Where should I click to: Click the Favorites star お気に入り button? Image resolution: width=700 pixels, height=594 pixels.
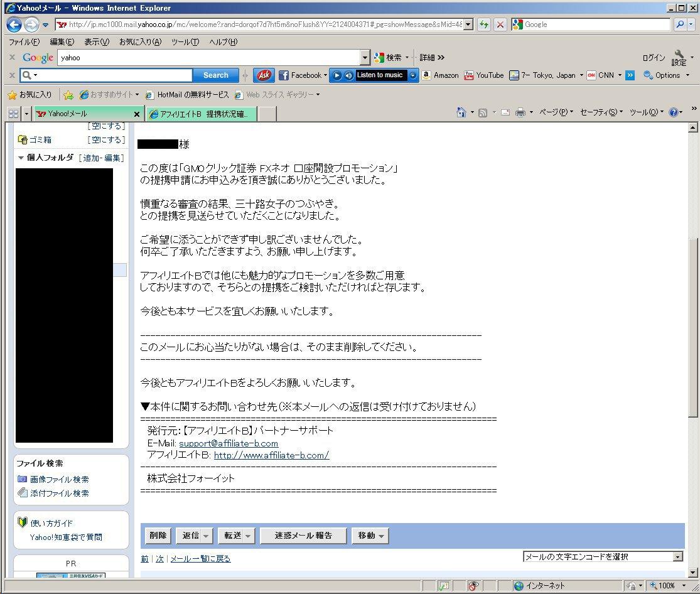[x=30, y=95]
